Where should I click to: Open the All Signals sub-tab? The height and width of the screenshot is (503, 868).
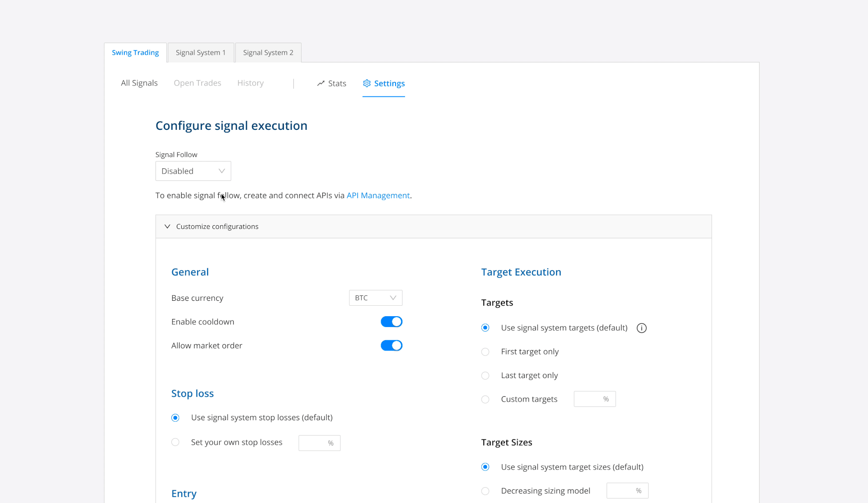pos(139,83)
